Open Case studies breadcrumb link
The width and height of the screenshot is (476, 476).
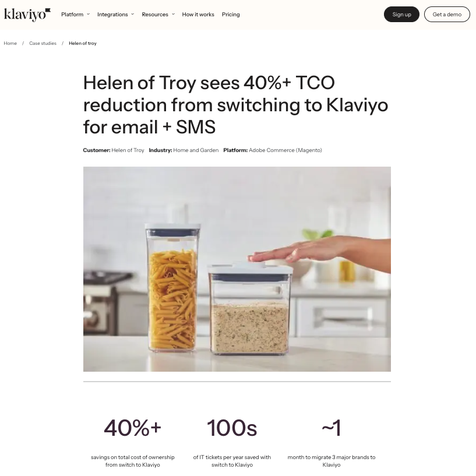43,43
